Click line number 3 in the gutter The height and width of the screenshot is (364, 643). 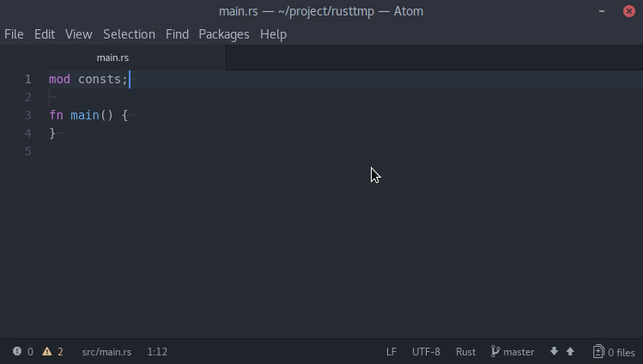(27, 115)
